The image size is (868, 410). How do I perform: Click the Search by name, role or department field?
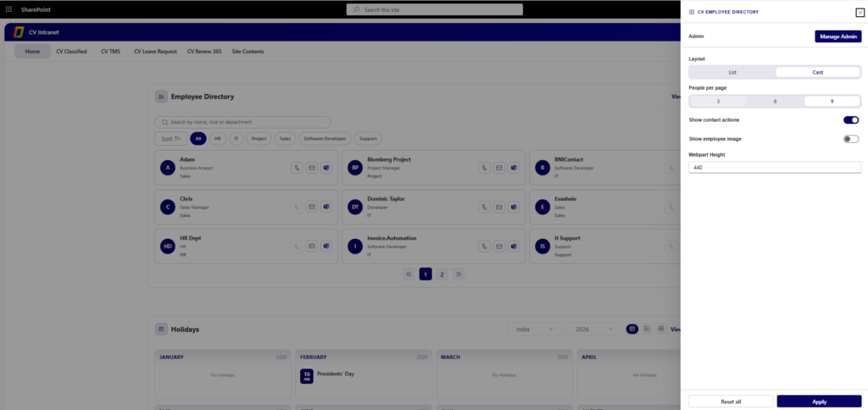[x=242, y=122]
